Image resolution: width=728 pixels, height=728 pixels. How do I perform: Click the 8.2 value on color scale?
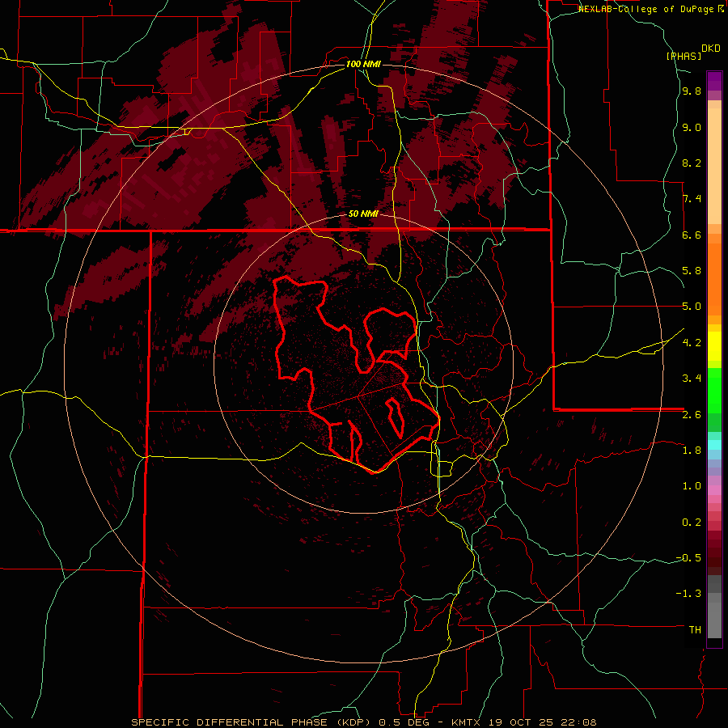coord(692,163)
